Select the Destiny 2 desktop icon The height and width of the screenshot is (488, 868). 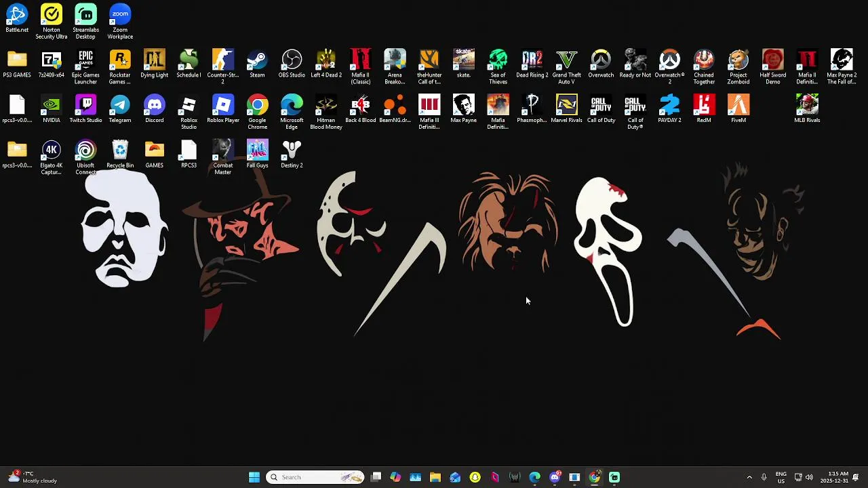click(x=292, y=155)
